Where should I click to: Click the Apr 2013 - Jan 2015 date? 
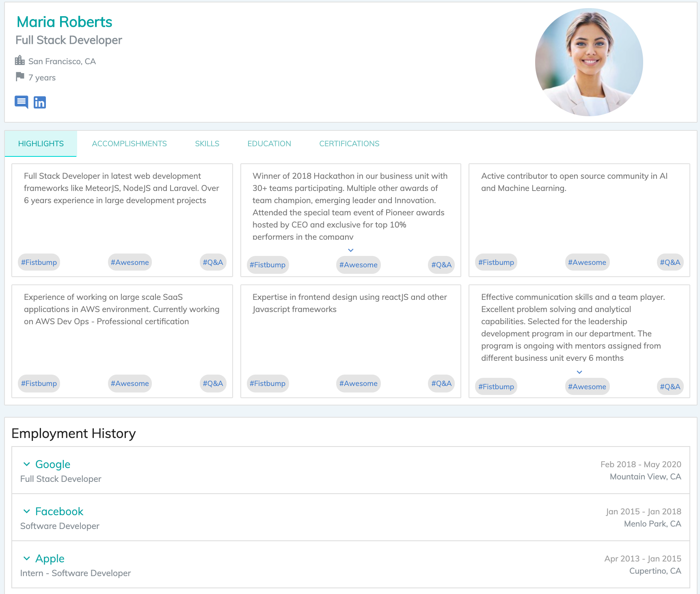(x=643, y=559)
